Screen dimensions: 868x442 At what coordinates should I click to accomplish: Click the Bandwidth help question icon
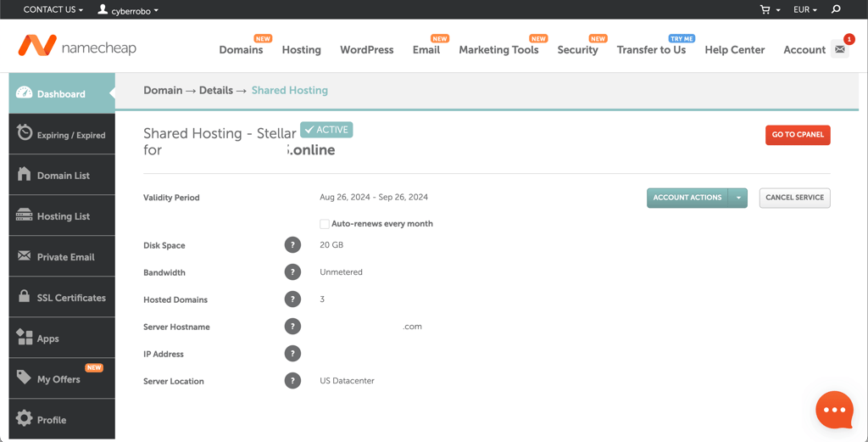[292, 272]
